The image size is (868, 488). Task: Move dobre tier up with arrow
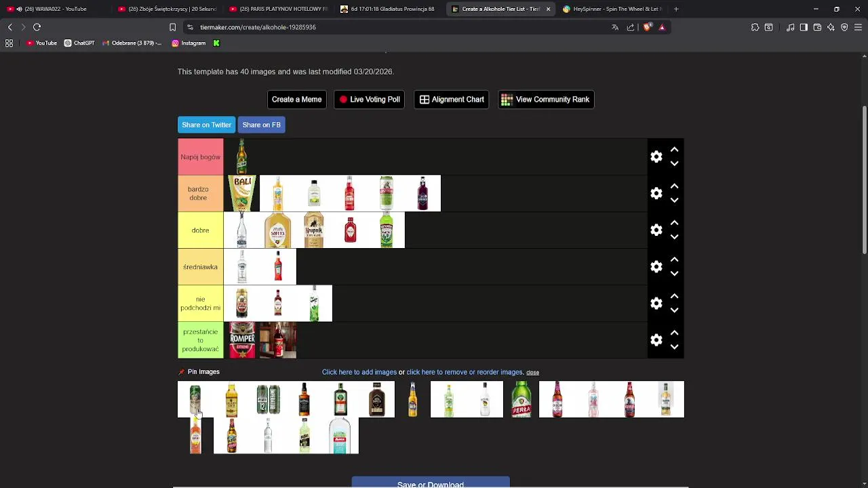pos(674,222)
